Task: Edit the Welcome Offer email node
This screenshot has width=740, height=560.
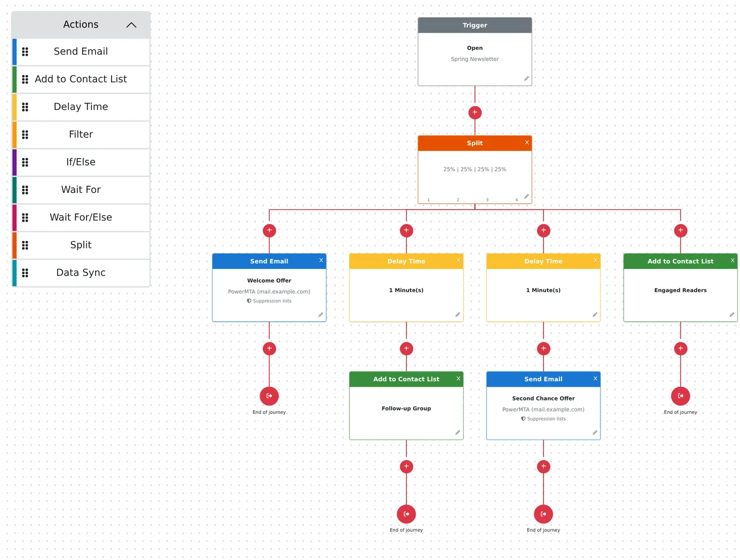Action: coord(320,315)
